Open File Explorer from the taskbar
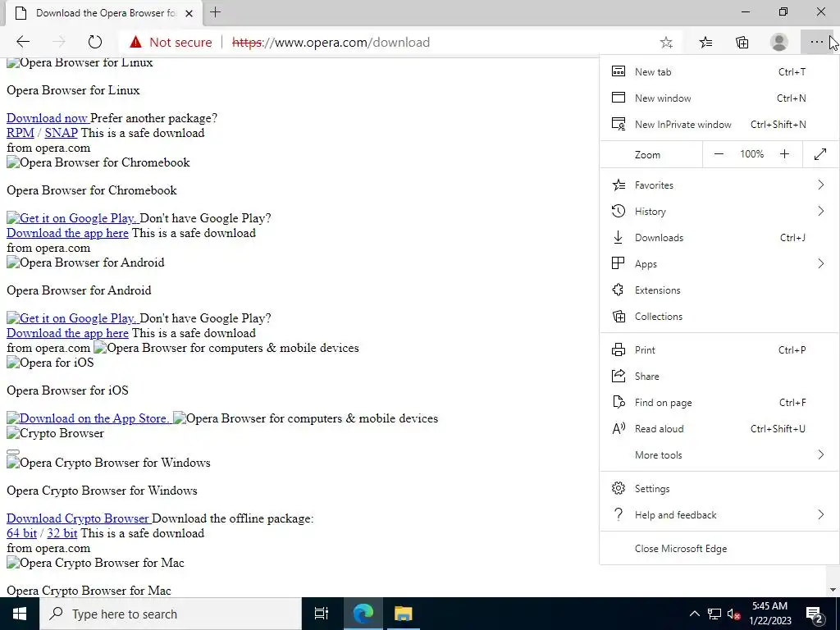 (403, 614)
